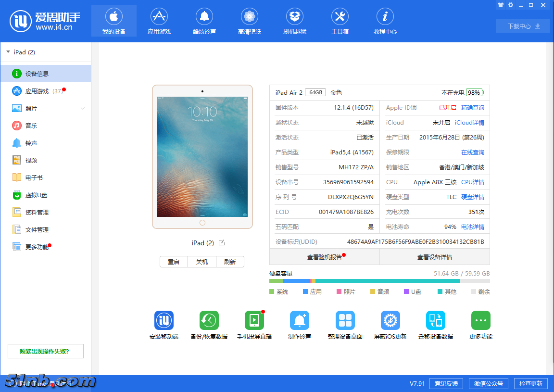Click the iPad lock screen preview image
This screenshot has height=392, width=554.
(202, 157)
